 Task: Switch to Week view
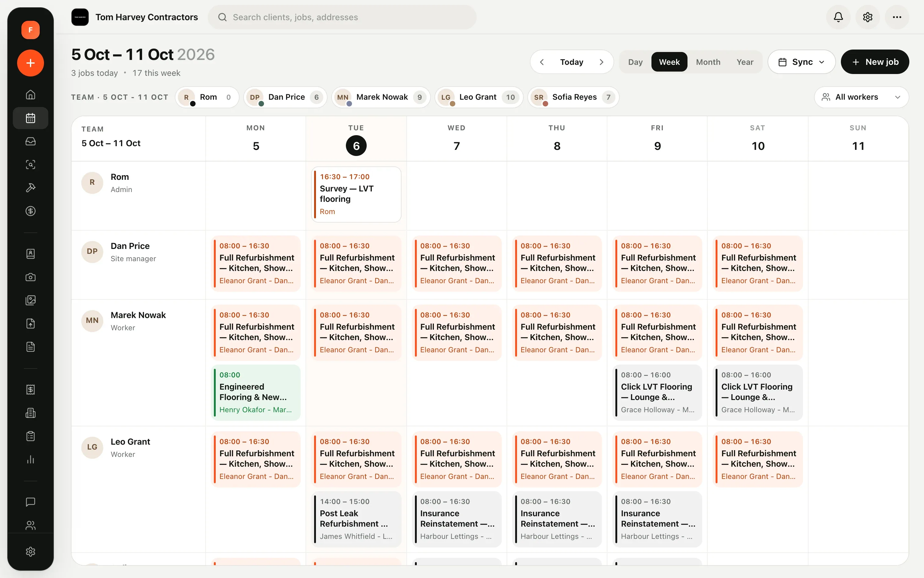(x=669, y=62)
